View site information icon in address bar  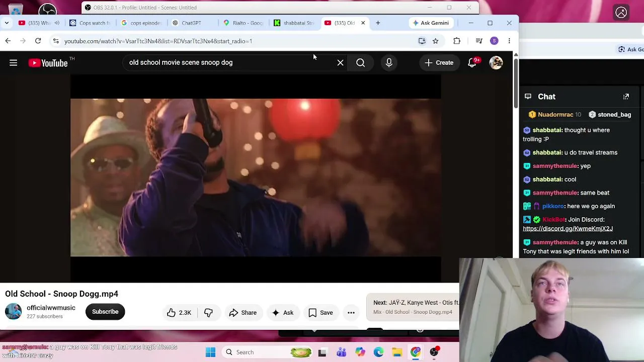click(55, 41)
